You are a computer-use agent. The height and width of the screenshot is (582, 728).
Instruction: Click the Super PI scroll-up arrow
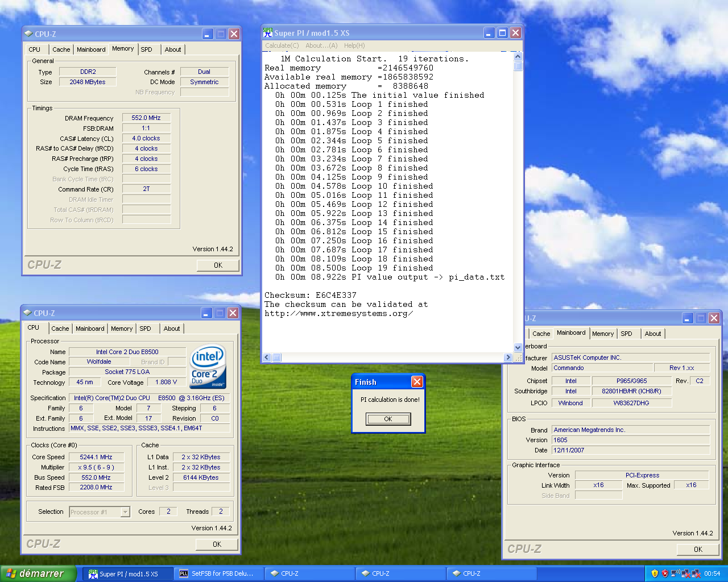pyautogui.click(x=518, y=56)
